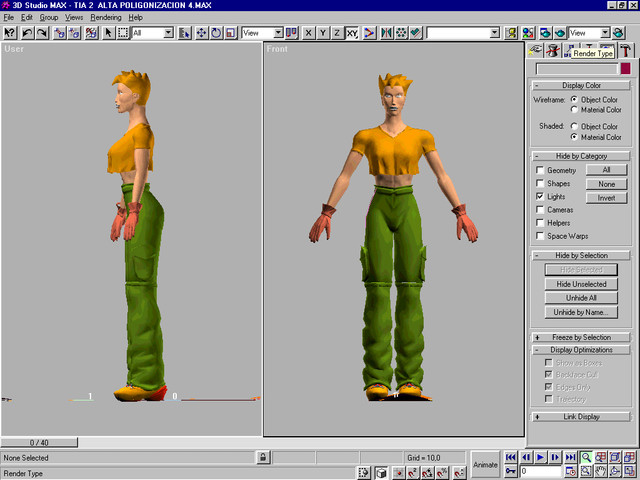Restrict transform to Z axis
The image size is (640, 480).
[x=337, y=33]
